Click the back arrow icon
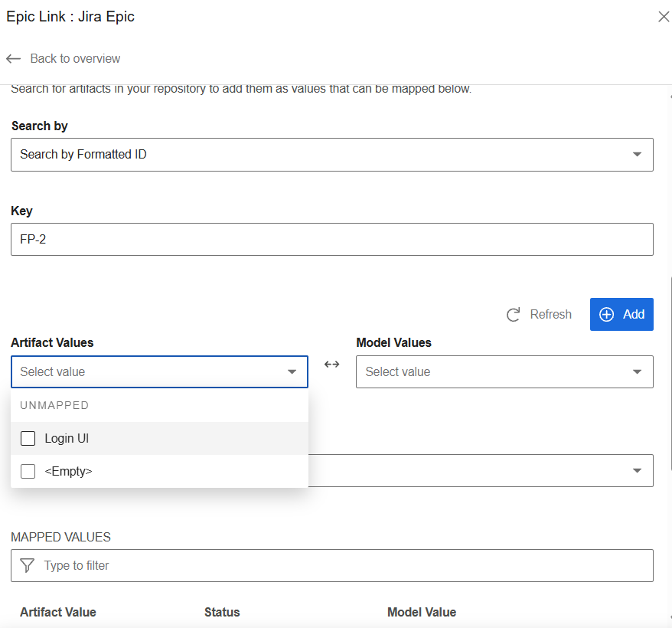Viewport: 672px width, 628px height. click(x=13, y=59)
